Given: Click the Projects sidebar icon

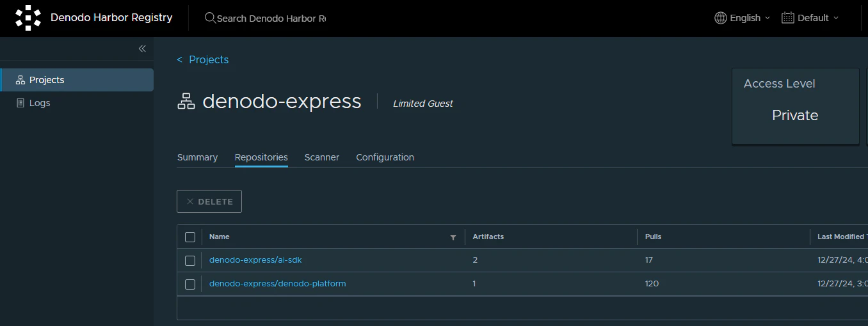Looking at the screenshot, I should pyautogui.click(x=20, y=80).
